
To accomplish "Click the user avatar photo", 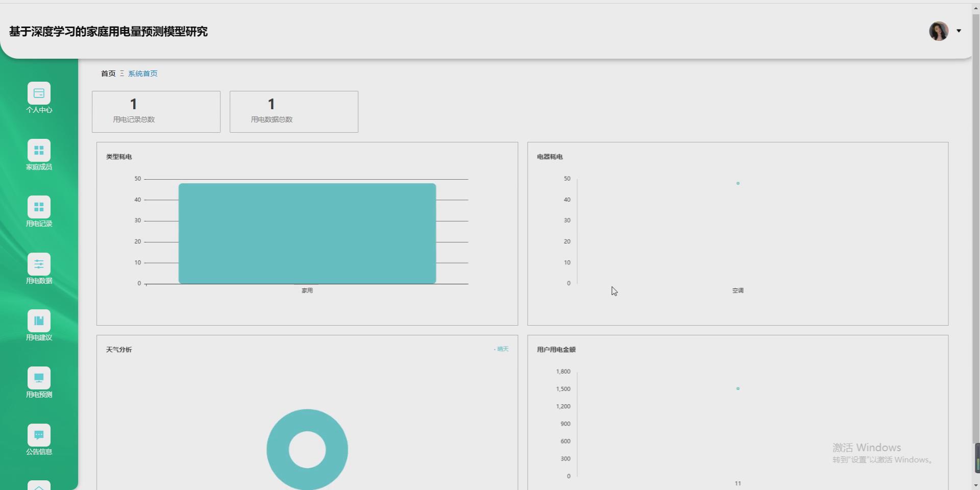I will 939,31.
